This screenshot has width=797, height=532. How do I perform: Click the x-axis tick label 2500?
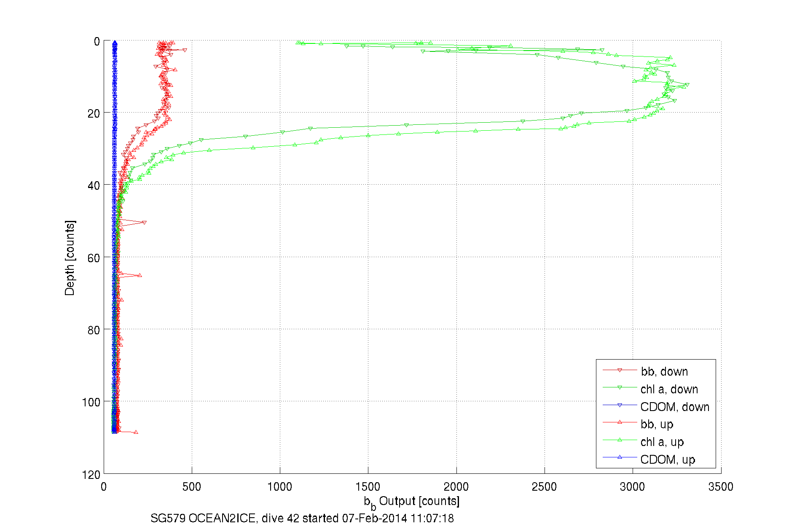[x=544, y=487]
